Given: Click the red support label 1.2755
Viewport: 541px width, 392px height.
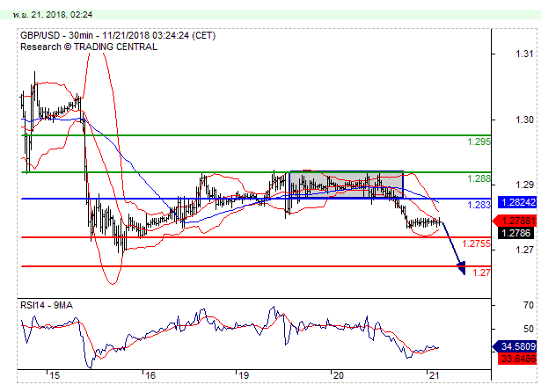Looking at the screenshot, I should (476, 243).
